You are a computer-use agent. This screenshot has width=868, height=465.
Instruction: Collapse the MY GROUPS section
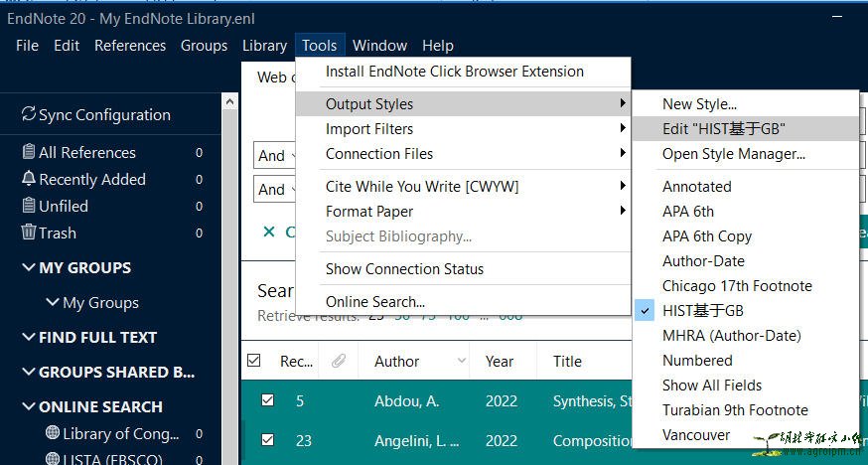[28, 268]
